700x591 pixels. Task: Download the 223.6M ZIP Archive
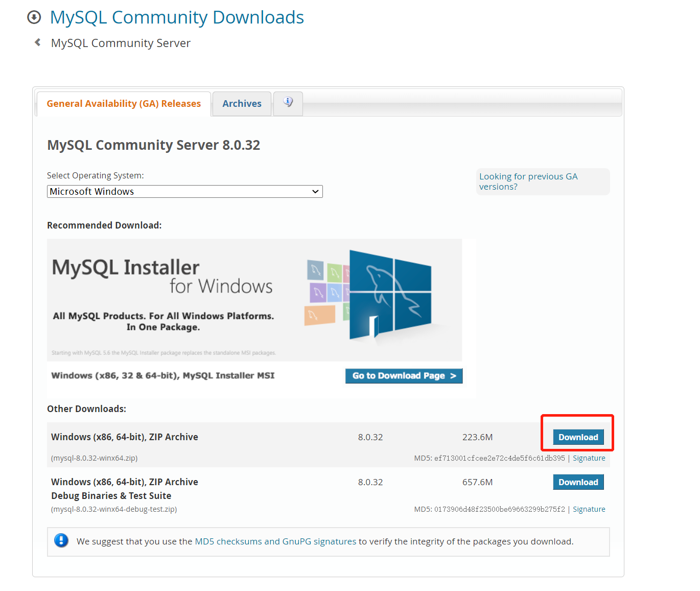tap(578, 437)
